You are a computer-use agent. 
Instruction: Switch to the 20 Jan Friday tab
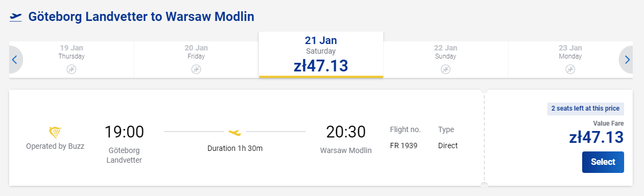[196, 60]
